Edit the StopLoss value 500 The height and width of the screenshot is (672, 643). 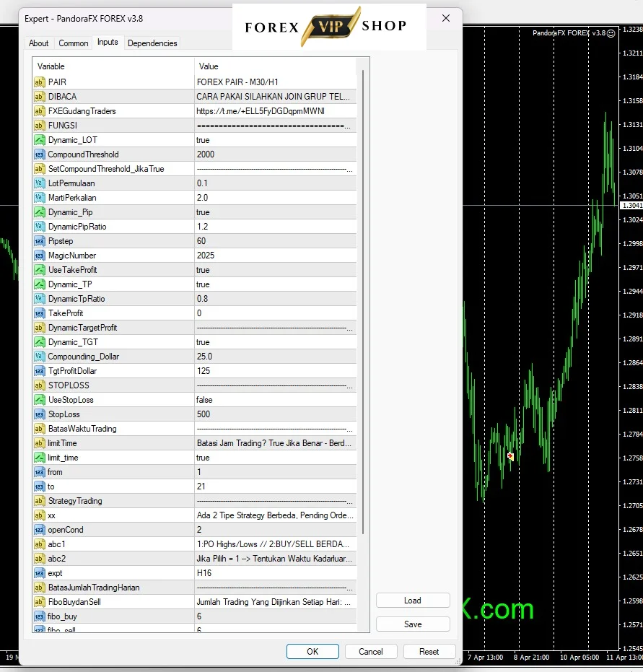coord(276,414)
